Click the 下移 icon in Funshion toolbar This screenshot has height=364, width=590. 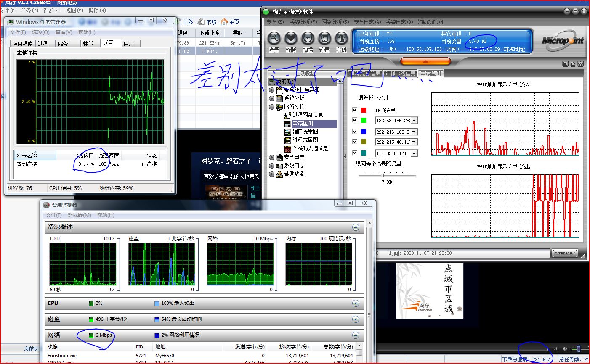click(201, 22)
